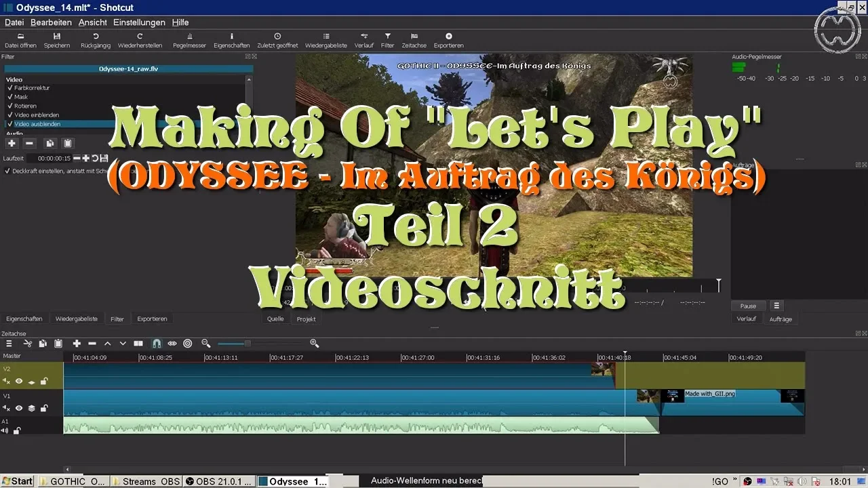
Task: Uncheck the Farbkorrektur filter
Action: (x=9, y=88)
